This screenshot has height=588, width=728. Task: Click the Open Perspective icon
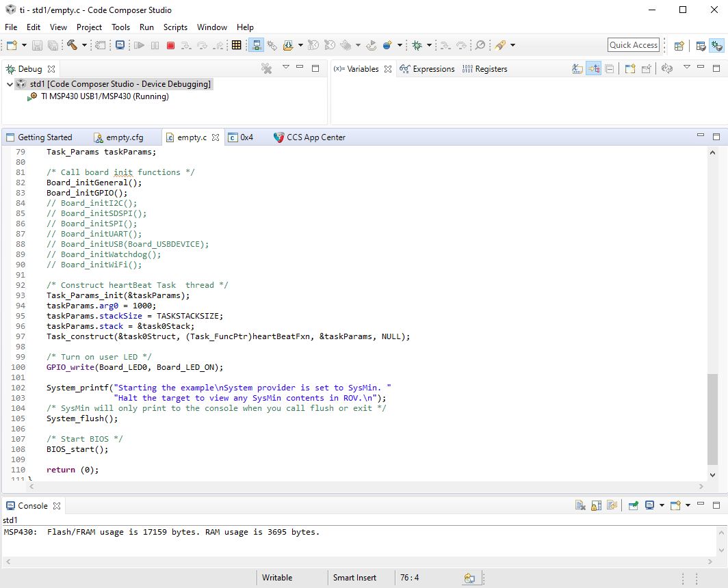point(679,46)
